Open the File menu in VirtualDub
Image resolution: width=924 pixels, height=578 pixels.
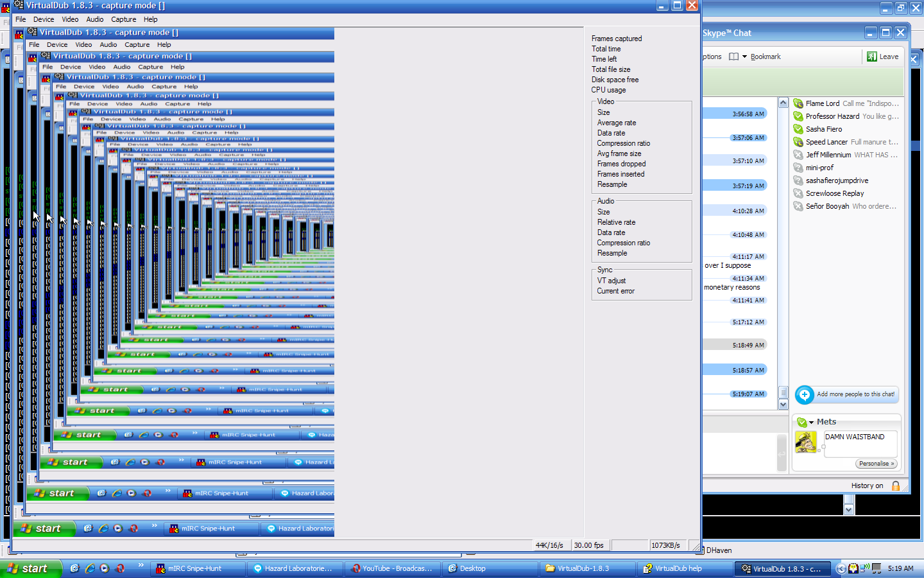point(21,19)
